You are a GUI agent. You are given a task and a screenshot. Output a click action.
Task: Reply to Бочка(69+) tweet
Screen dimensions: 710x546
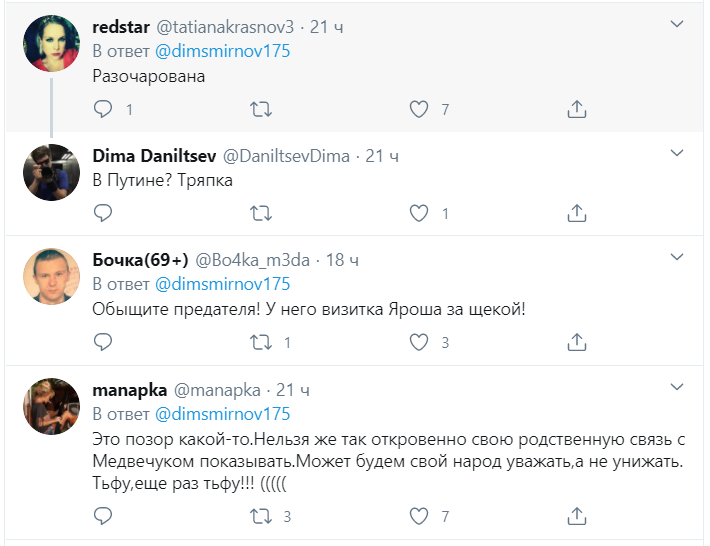pyautogui.click(x=102, y=342)
